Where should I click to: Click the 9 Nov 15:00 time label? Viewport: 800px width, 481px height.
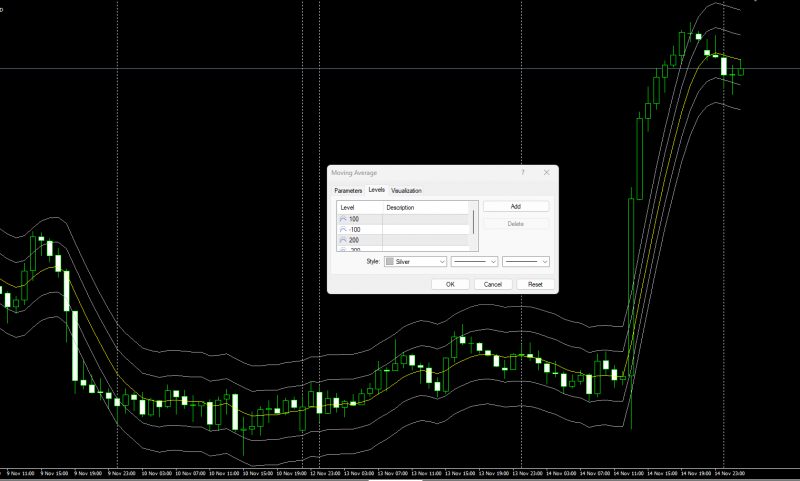54,473
